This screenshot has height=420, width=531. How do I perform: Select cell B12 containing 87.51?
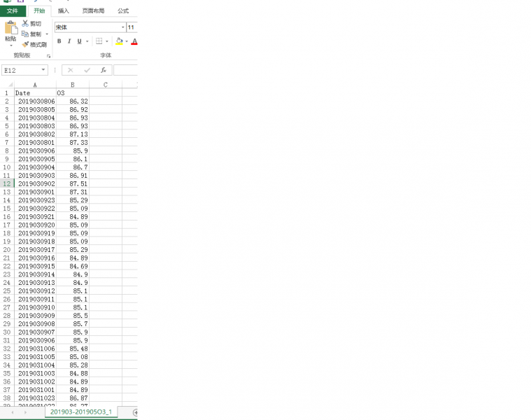[72, 183]
